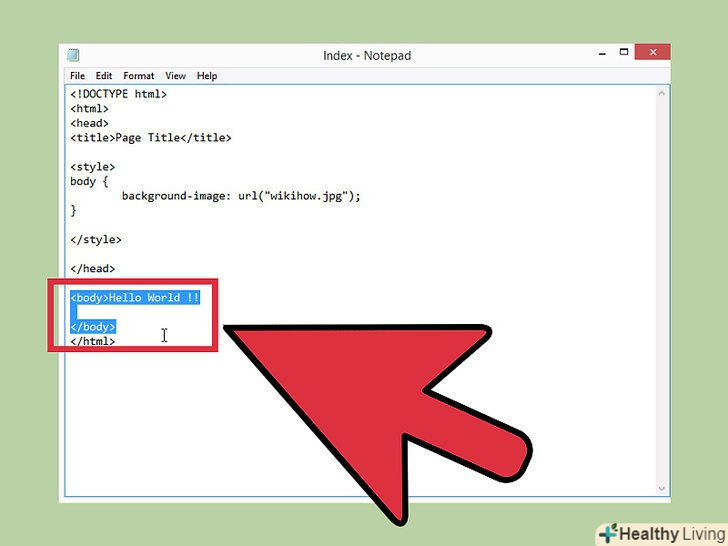Image resolution: width=728 pixels, height=546 pixels.
Task: Click the Notepad icon in title bar
Action: [x=73, y=55]
